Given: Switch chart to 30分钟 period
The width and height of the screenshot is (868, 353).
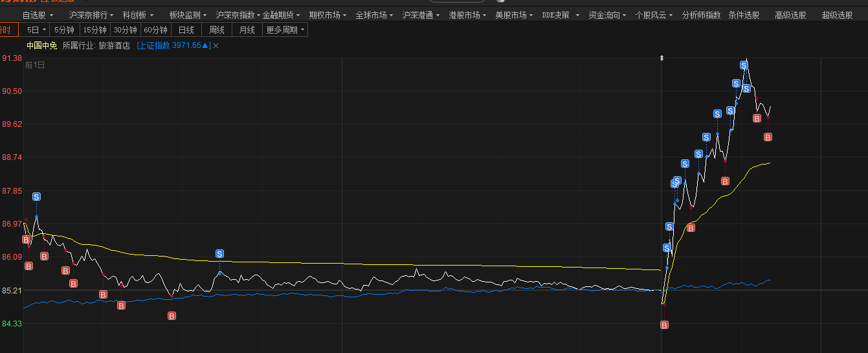Looking at the screenshot, I should (126, 30).
